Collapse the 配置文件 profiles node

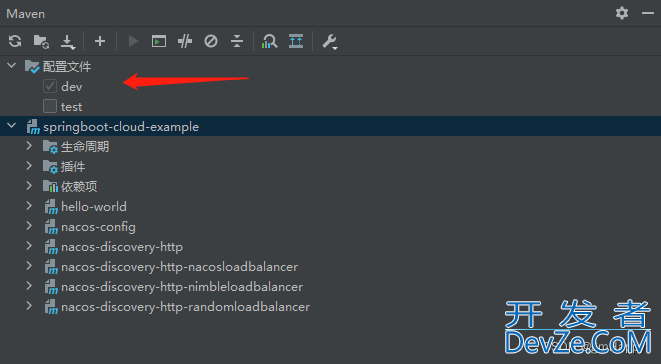point(12,66)
